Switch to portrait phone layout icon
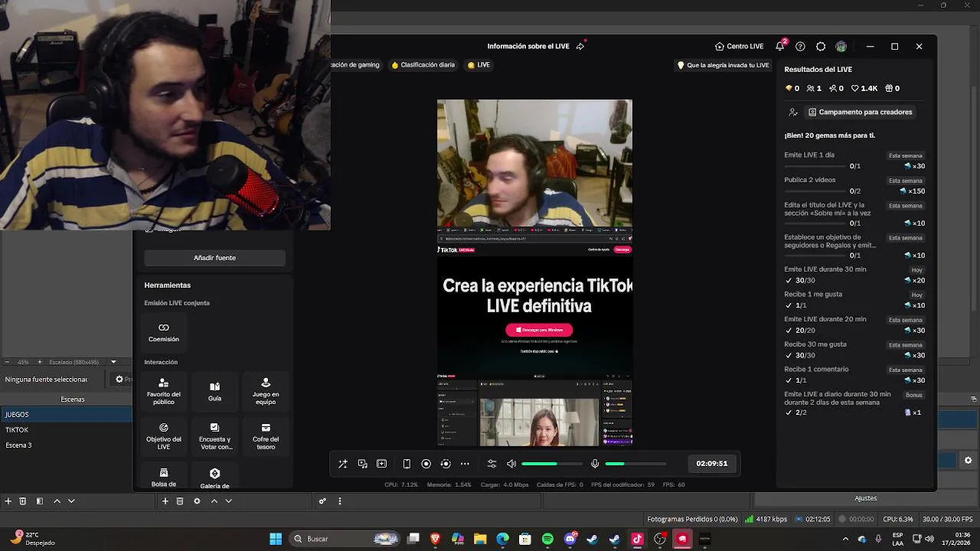 coord(407,464)
